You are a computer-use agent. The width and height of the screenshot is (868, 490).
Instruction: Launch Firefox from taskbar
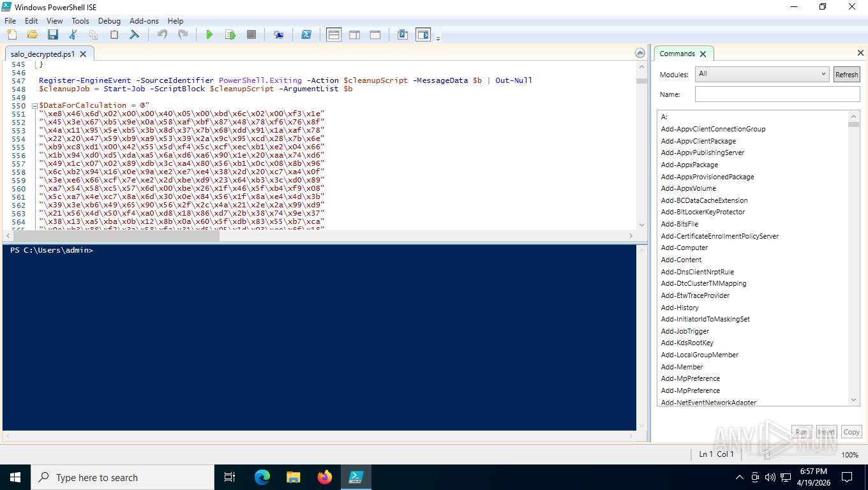tap(325, 477)
